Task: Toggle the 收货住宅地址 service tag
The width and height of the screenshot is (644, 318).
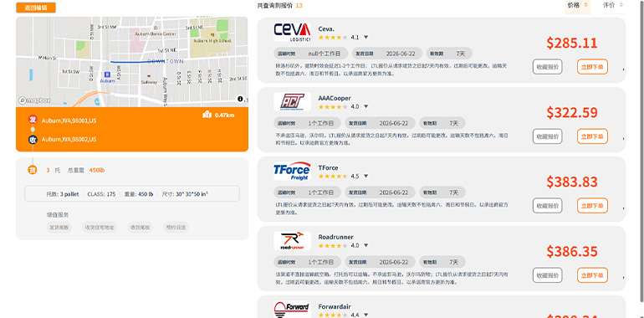Action: pyautogui.click(x=100, y=227)
